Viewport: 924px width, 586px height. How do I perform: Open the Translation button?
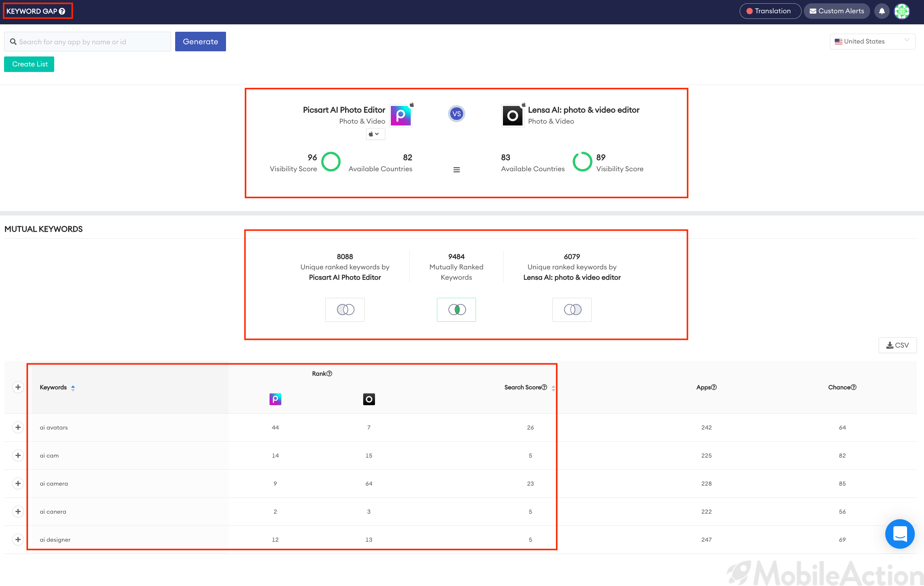coord(770,11)
